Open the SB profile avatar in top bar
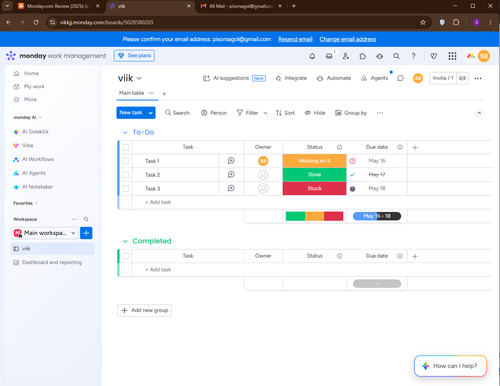The width and height of the screenshot is (500, 386). coord(484,56)
